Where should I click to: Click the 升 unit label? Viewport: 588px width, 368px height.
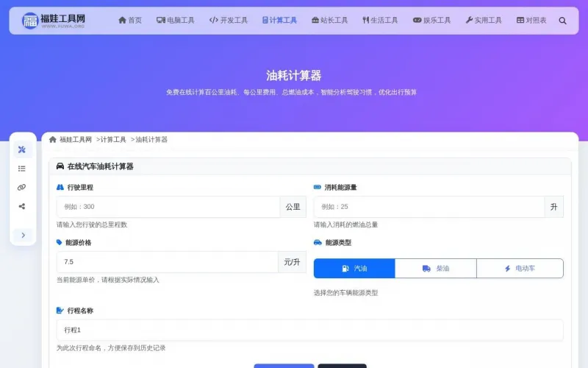(554, 207)
